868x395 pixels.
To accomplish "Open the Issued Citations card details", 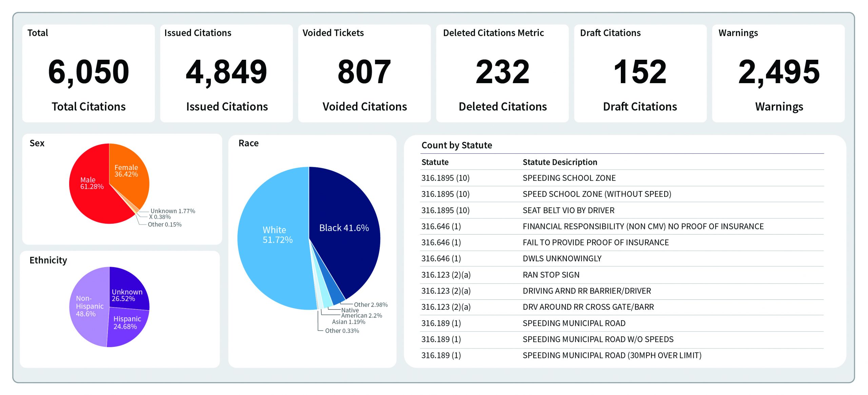I will click(x=226, y=71).
